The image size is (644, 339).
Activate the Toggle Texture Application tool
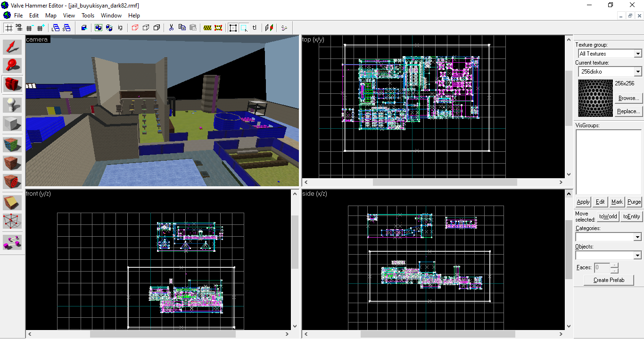(13, 144)
